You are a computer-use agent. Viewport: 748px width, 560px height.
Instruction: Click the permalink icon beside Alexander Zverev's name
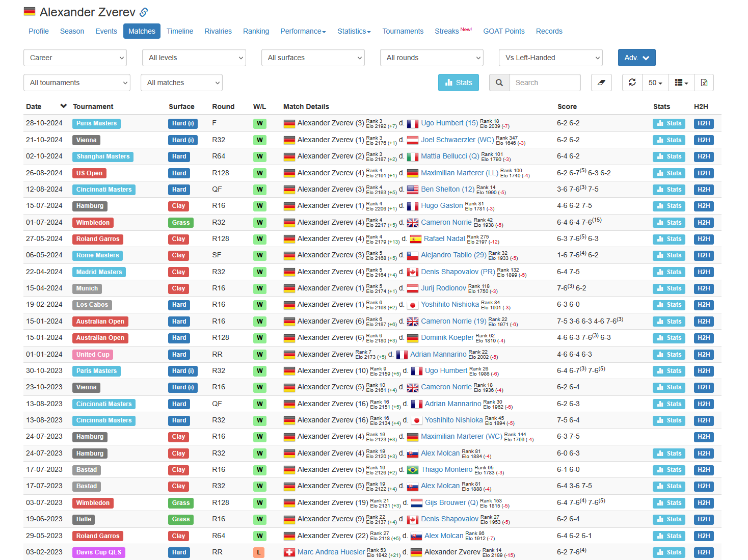click(x=144, y=12)
